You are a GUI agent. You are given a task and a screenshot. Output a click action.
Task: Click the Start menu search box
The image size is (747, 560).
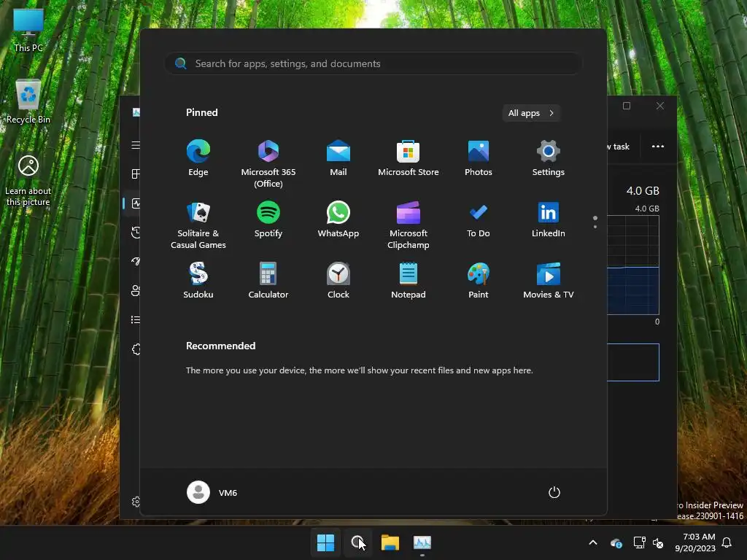[373, 63]
